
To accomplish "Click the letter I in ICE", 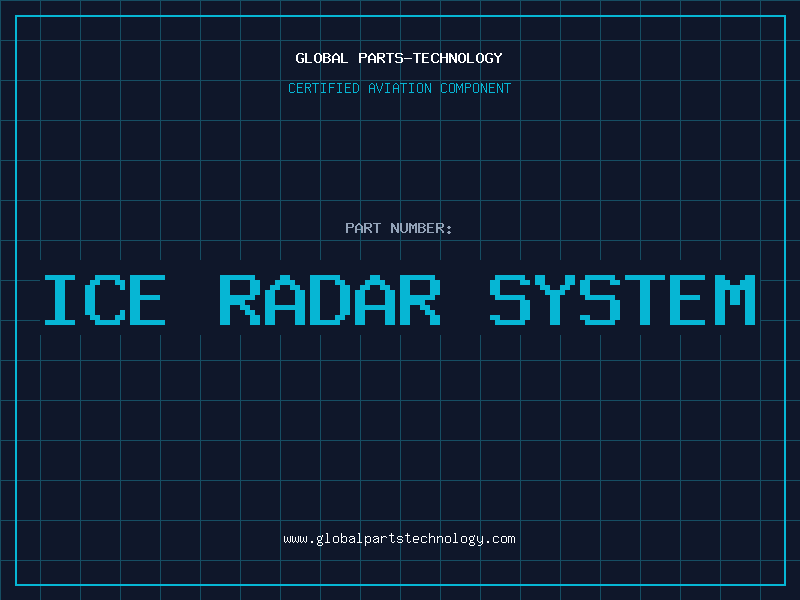I will (x=60, y=300).
